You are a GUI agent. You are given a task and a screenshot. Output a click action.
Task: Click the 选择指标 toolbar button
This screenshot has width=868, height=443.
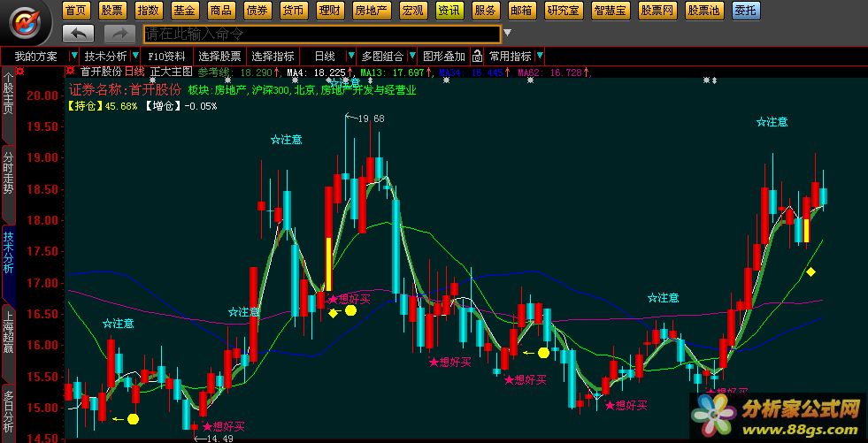pyautogui.click(x=273, y=56)
